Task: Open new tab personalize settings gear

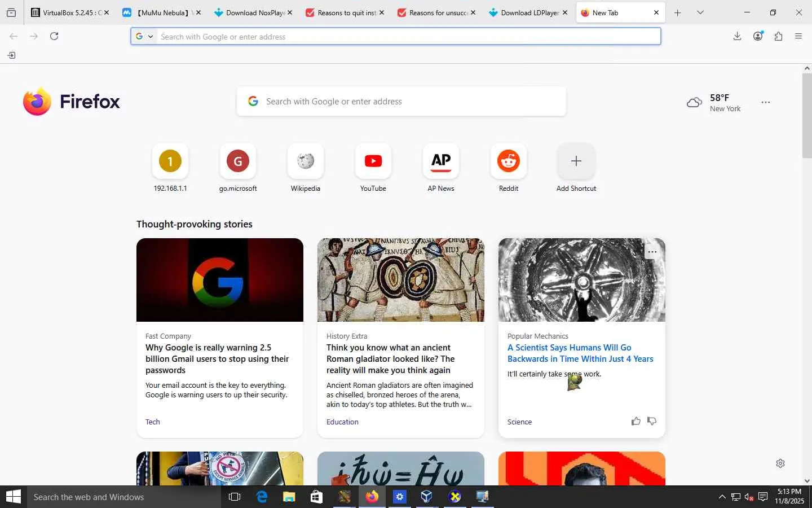Action: pos(780,463)
